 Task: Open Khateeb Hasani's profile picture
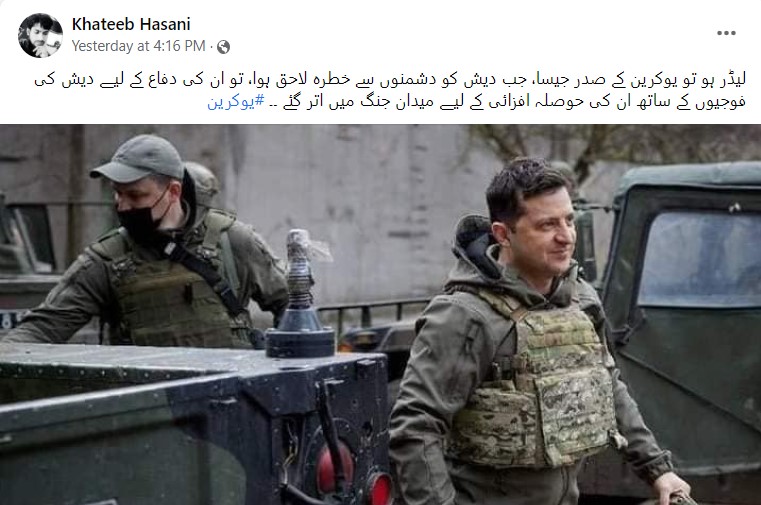(x=40, y=35)
